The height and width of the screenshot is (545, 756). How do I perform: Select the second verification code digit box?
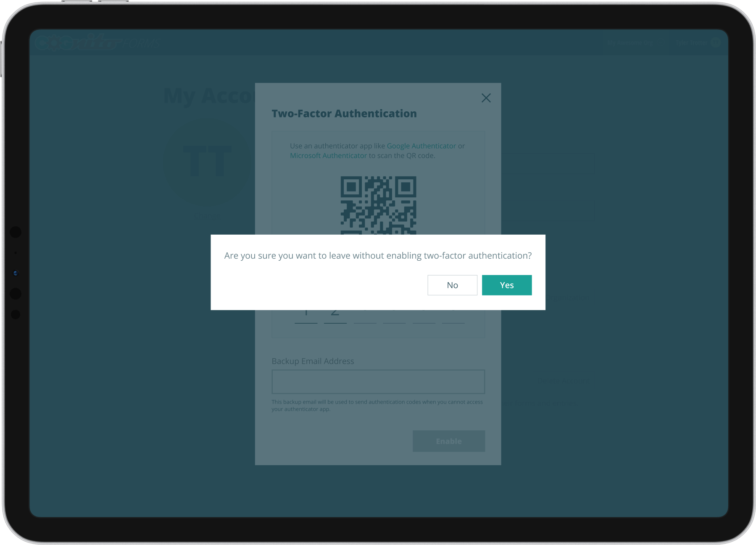point(335,317)
